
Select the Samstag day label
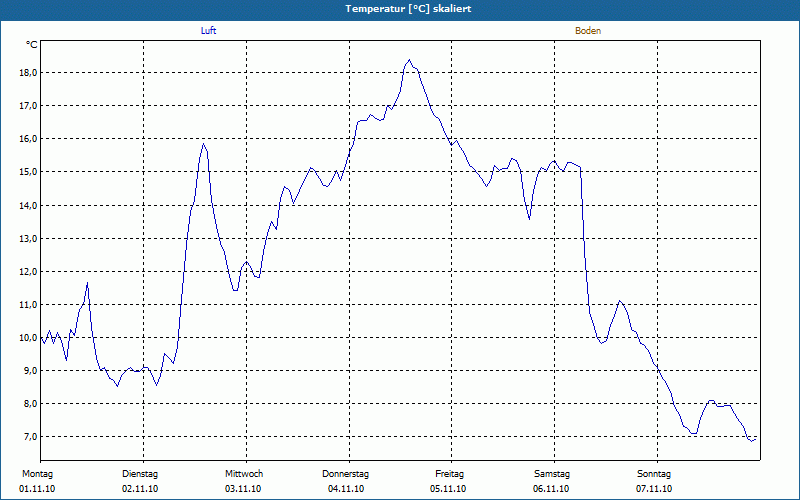552,474
